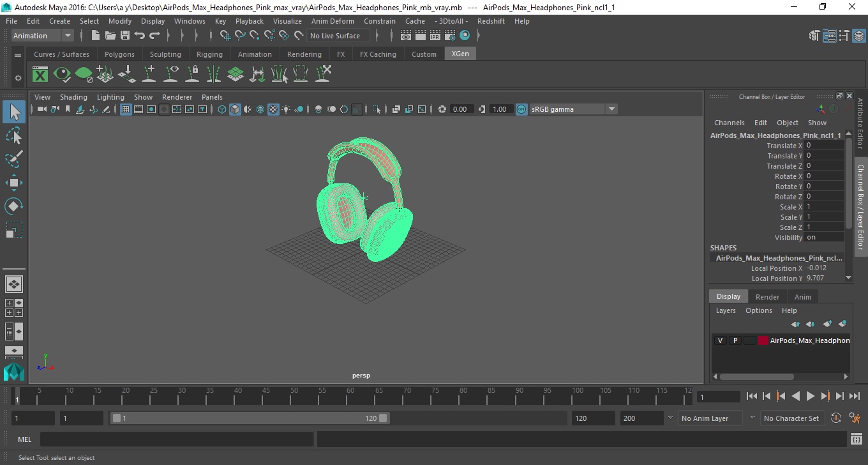868x465 pixels.
Task: Enable snap to points magnet icon
Action: point(255,36)
